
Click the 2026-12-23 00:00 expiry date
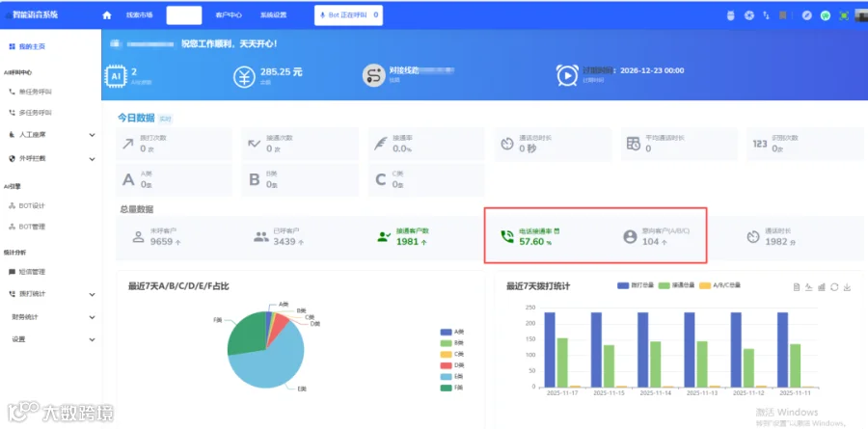point(652,70)
